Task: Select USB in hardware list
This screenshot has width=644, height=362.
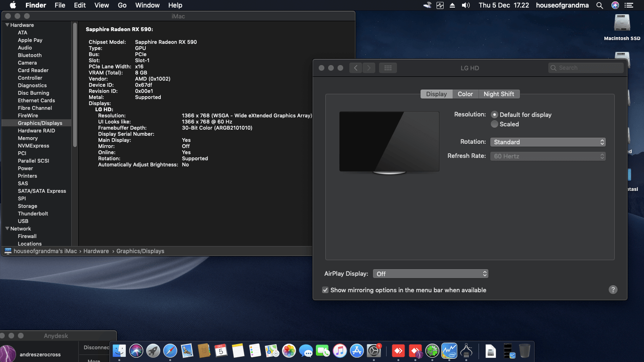Action: click(23, 221)
